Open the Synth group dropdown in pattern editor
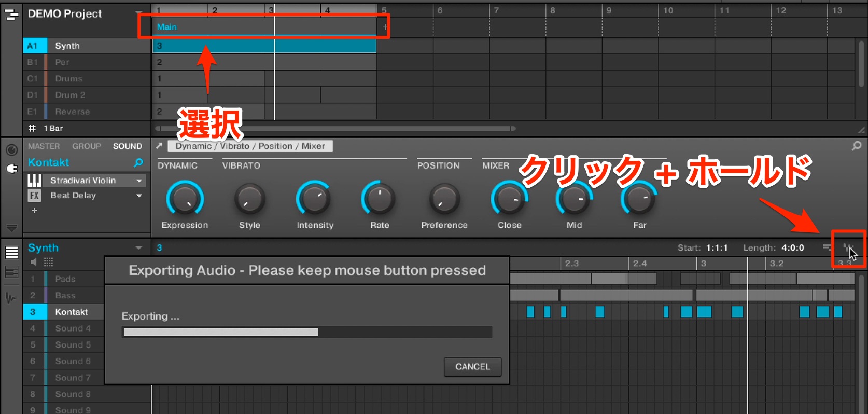The height and width of the screenshot is (414, 868). [x=138, y=248]
